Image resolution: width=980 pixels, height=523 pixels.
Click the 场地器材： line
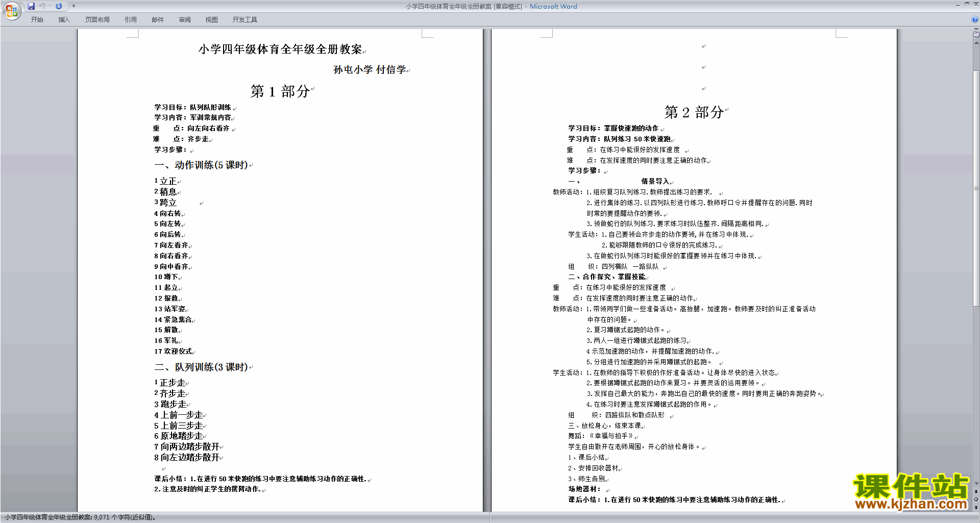click(584, 489)
